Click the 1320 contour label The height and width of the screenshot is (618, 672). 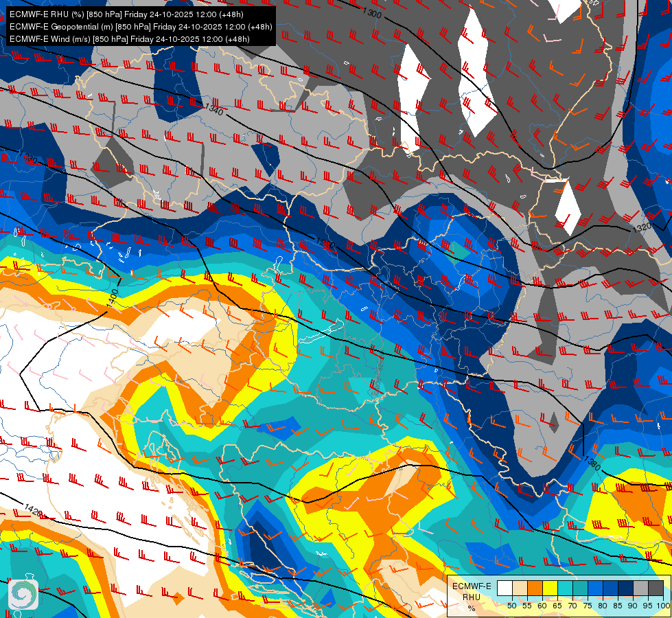coord(642,227)
